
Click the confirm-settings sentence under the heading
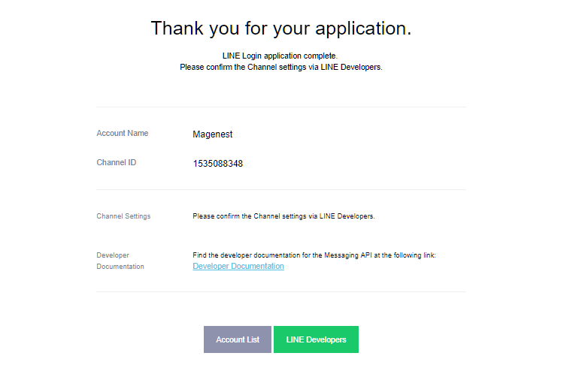tap(281, 67)
